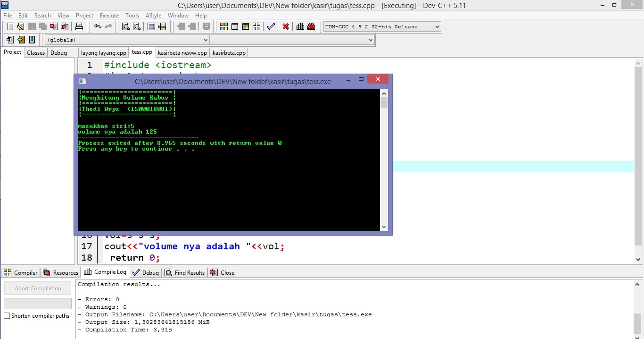
Task: Click the Goto function icon
Action: pyautogui.click(x=151, y=26)
